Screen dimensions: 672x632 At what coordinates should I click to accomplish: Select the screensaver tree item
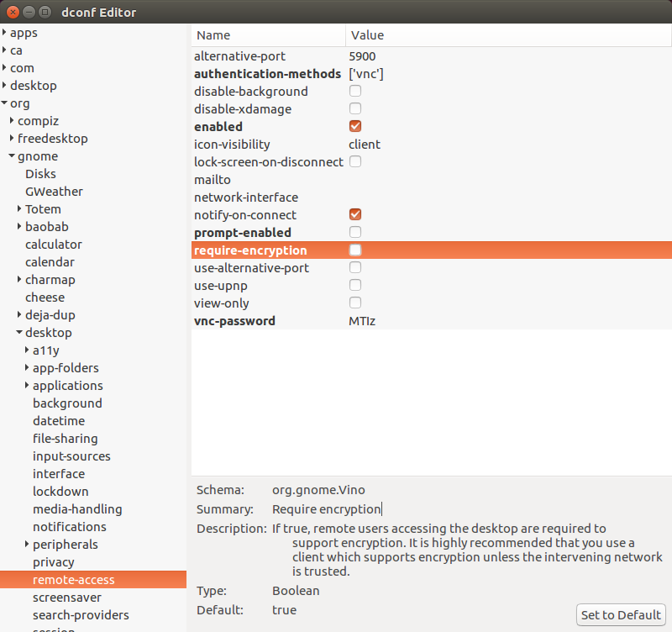[67, 598]
